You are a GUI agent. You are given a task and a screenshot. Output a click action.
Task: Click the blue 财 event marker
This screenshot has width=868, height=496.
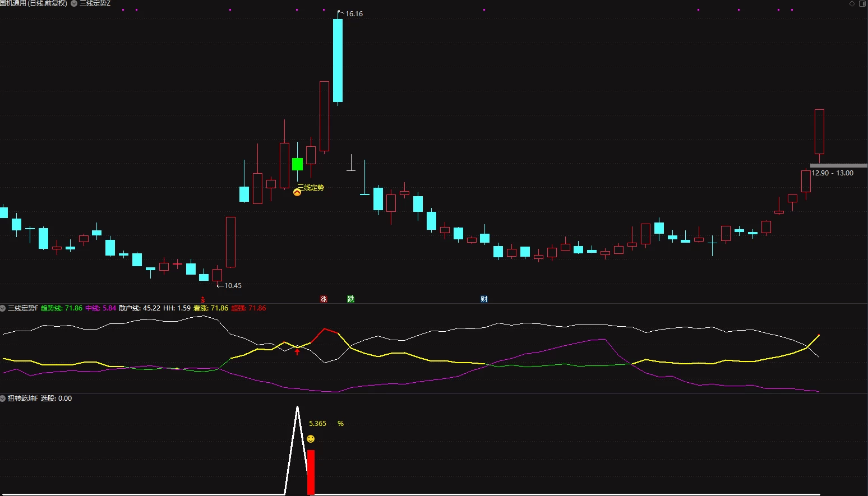pos(484,299)
